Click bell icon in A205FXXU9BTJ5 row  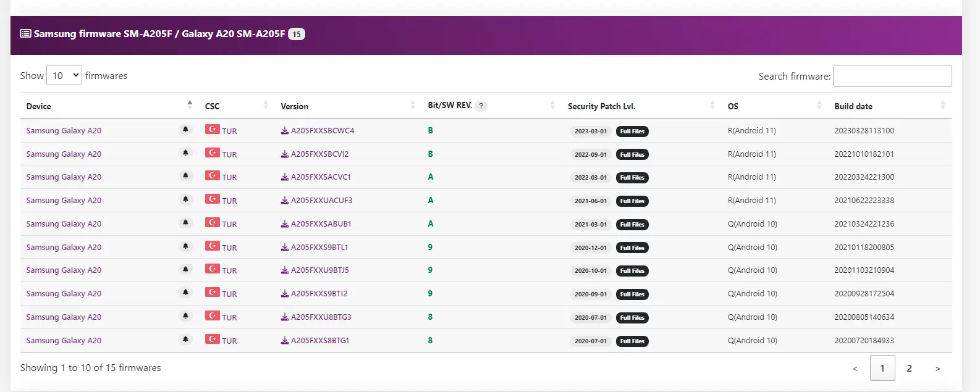click(x=185, y=269)
